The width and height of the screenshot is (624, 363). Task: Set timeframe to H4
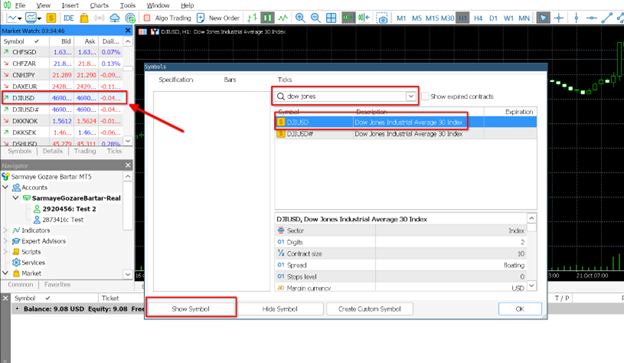(x=478, y=18)
